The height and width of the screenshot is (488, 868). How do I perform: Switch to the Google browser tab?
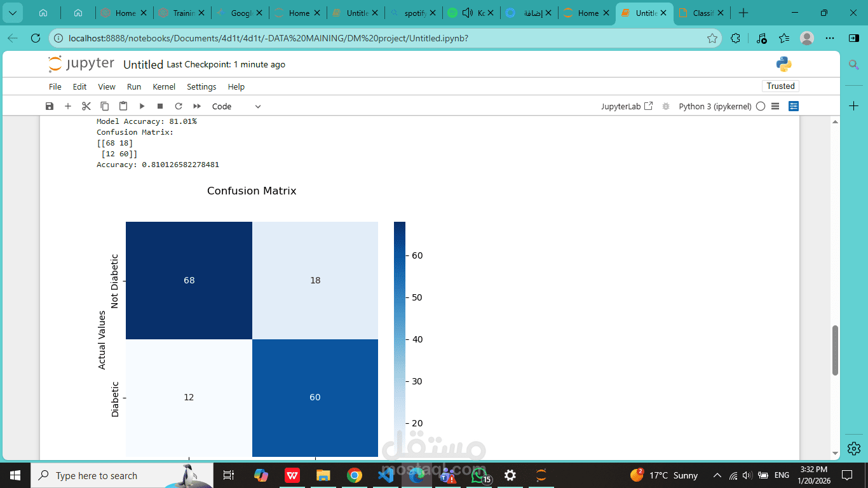[x=239, y=13]
